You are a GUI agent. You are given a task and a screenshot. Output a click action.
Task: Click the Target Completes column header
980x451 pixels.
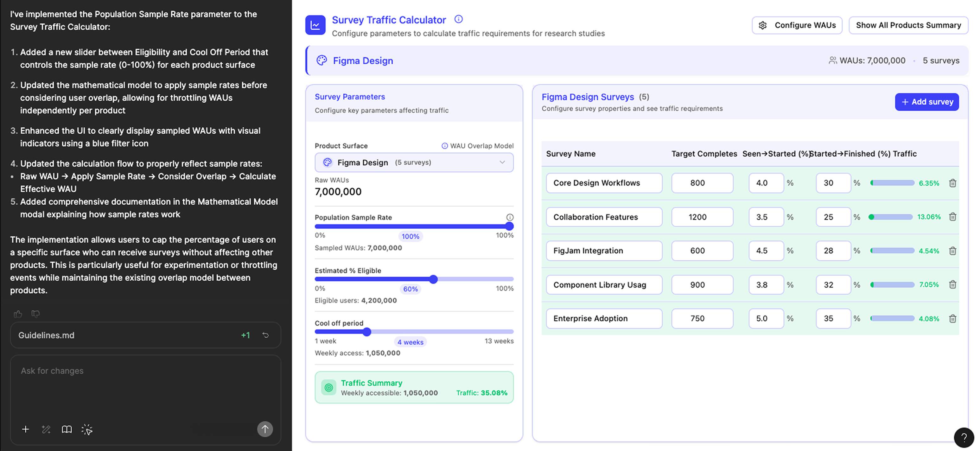click(704, 154)
